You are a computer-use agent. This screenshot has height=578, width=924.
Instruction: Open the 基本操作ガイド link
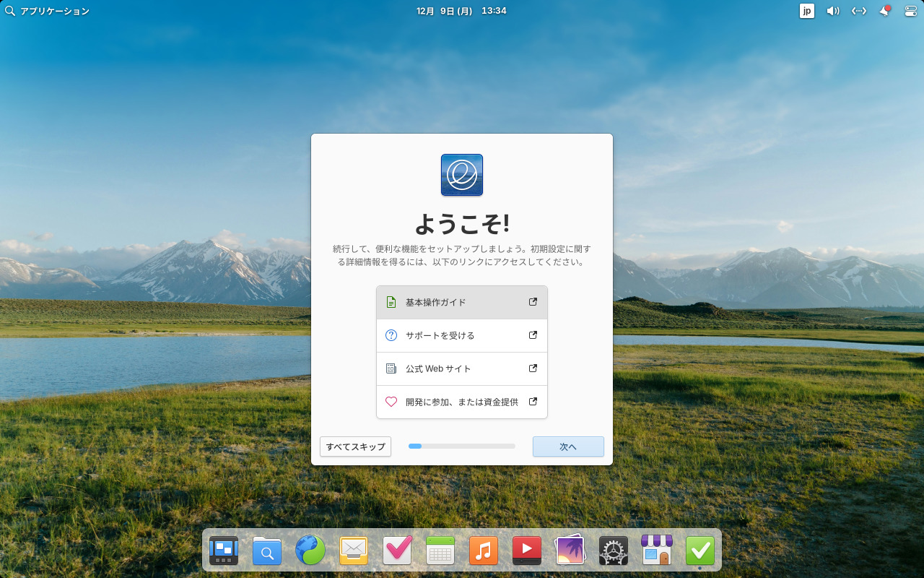pos(461,302)
